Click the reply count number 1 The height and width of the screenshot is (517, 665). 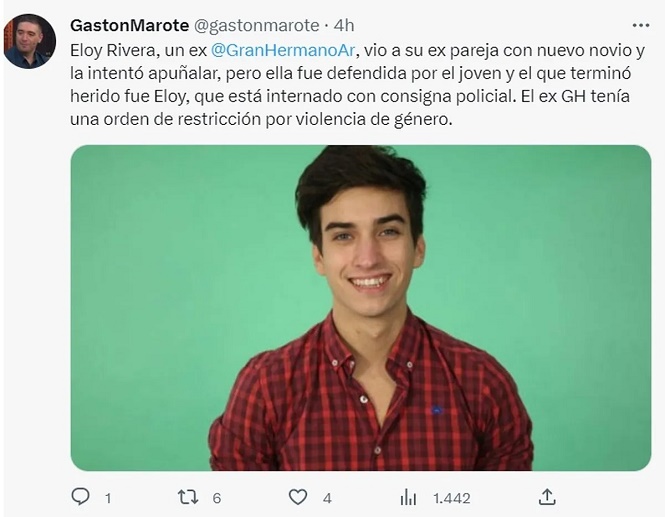pos(108,498)
